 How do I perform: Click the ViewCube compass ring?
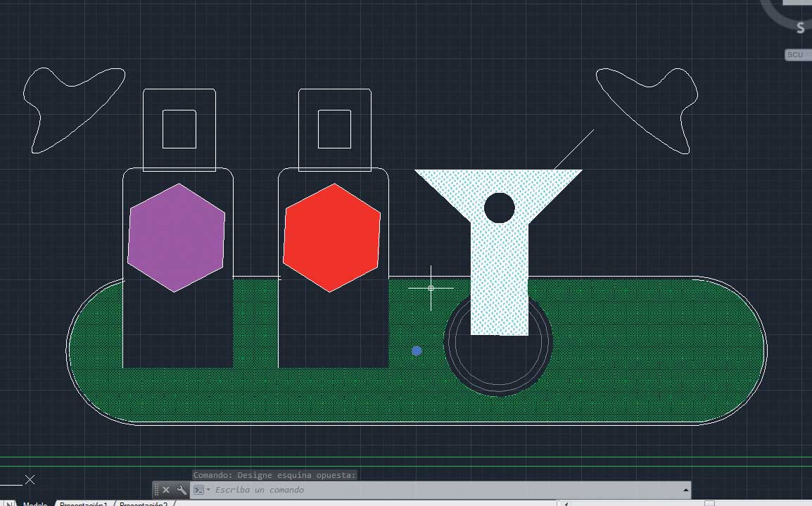coord(774,18)
